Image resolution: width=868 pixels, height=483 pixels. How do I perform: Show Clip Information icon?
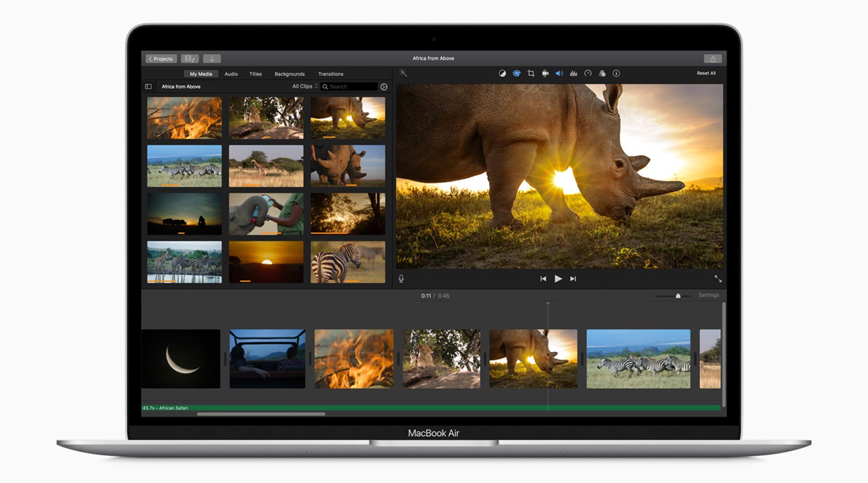(616, 73)
